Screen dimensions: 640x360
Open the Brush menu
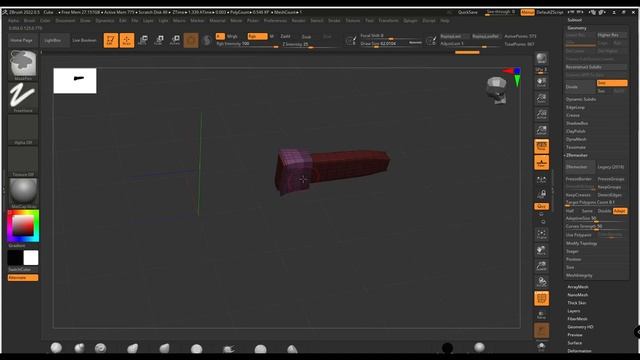29,20
